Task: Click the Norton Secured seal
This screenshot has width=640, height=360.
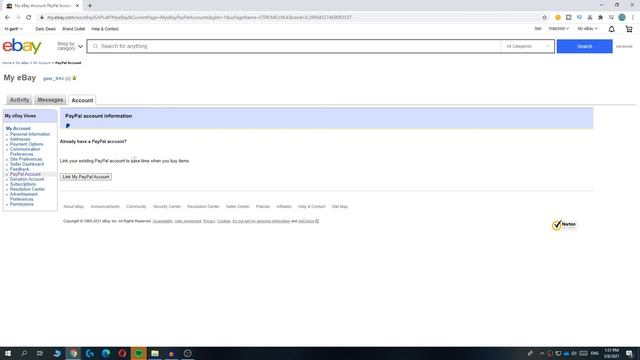Action: click(x=564, y=225)
